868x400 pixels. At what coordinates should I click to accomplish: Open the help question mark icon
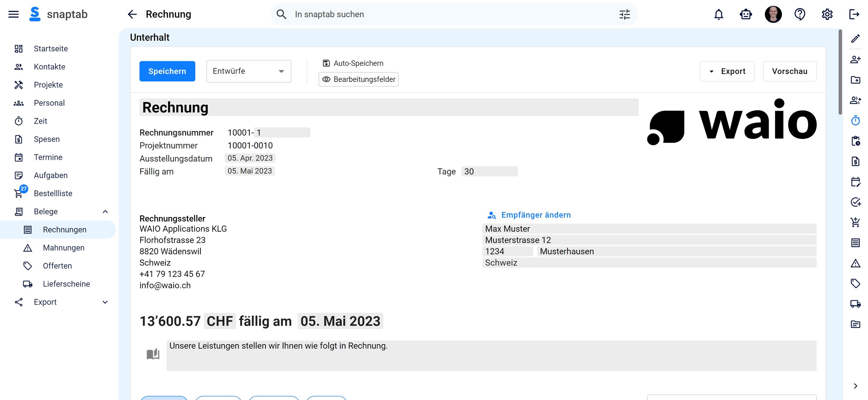click(x=800, y=14)
